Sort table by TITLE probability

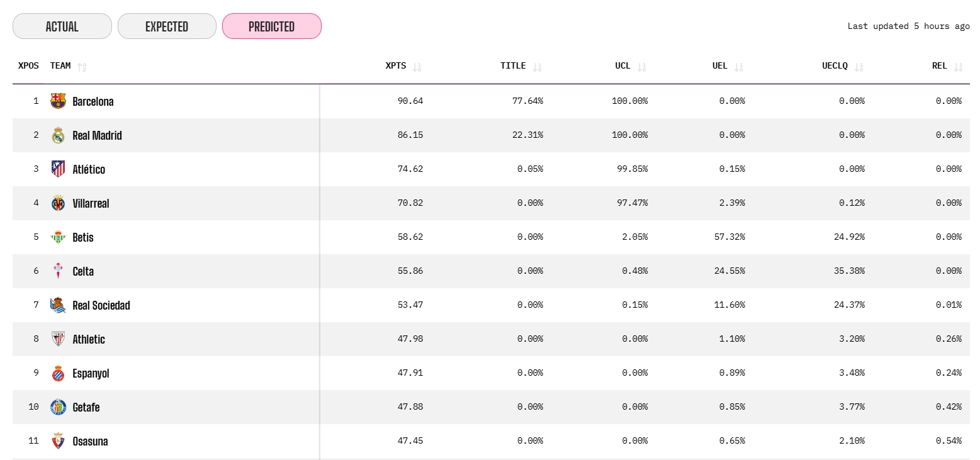click(536, 67)
